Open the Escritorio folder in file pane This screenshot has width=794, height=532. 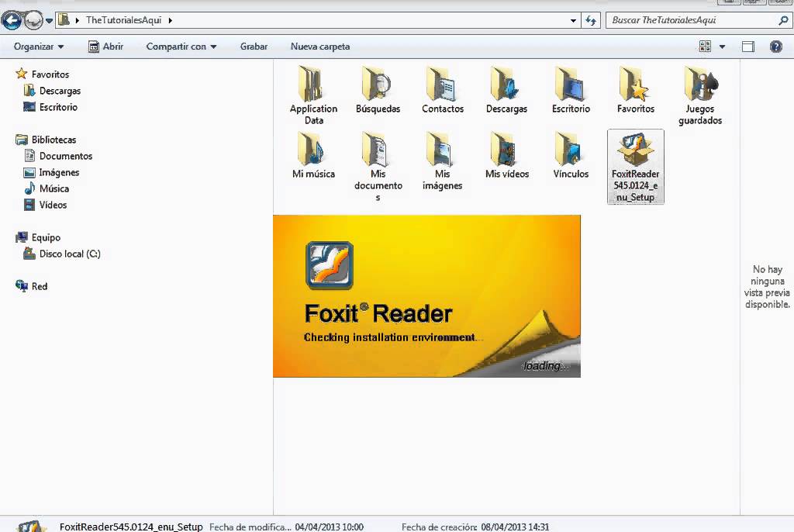571,90
